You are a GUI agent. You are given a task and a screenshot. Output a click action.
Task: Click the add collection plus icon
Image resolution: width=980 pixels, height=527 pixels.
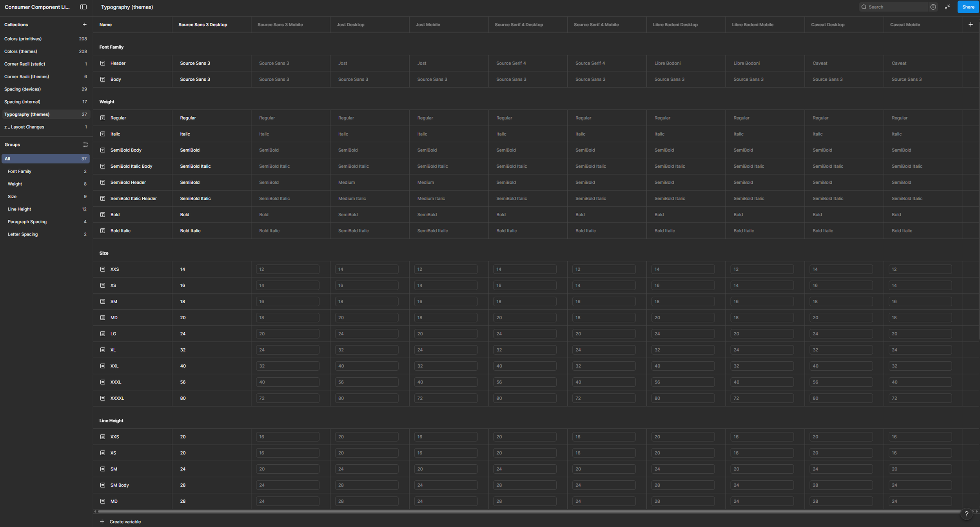click(85, 25)
